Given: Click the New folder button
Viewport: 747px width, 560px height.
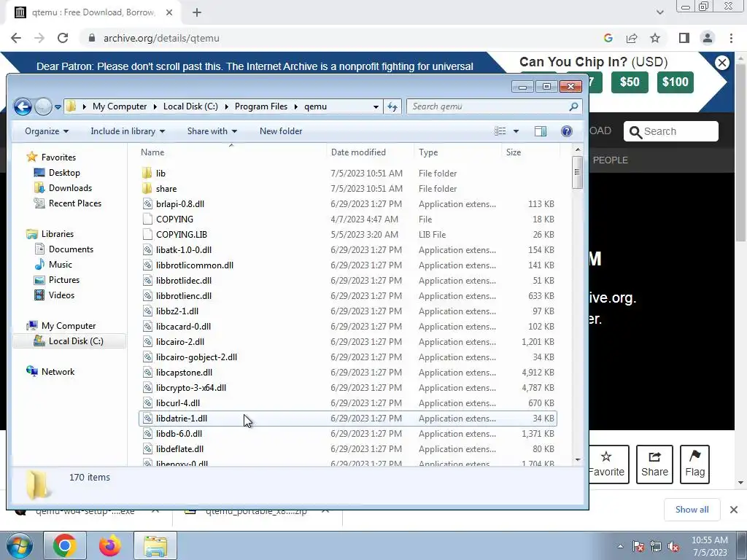Looking at the screenshot, I should coord(281,131).
